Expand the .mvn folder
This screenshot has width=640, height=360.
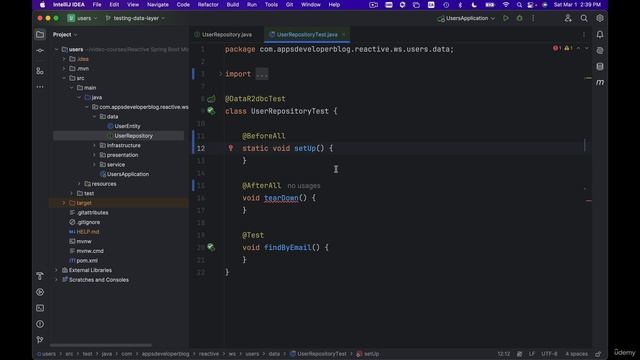point(64,69)
